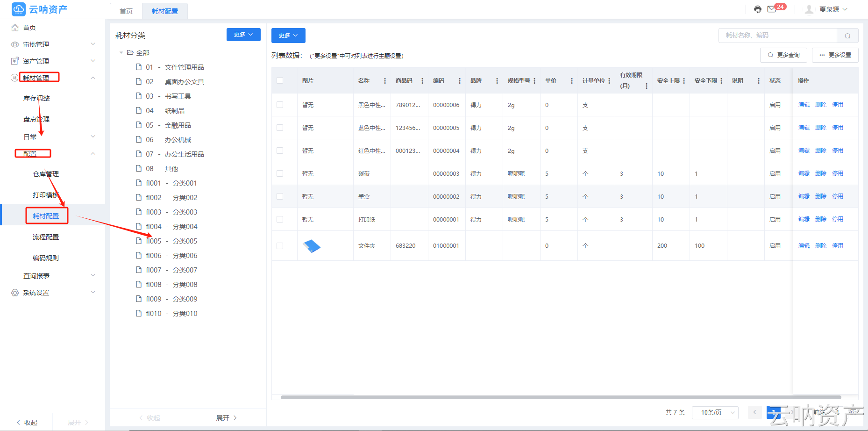Click the search magnifier button
The height and width of the screenshot is (431, 868).
point(847,36)
